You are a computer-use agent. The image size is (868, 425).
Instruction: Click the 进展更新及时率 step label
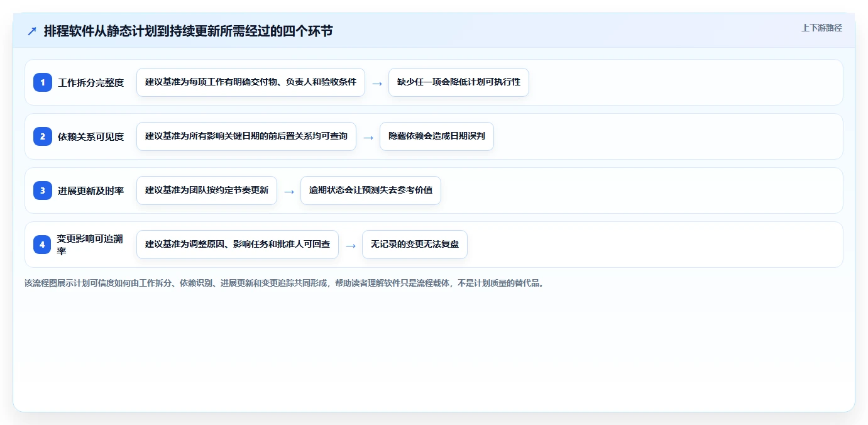[x=91, y=190]
